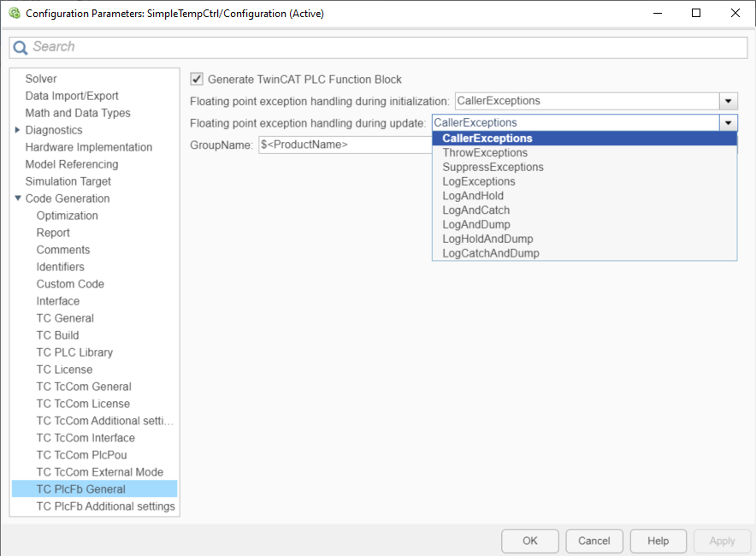Select TC TcCom External Mode
756x556 pixels.
100,472
